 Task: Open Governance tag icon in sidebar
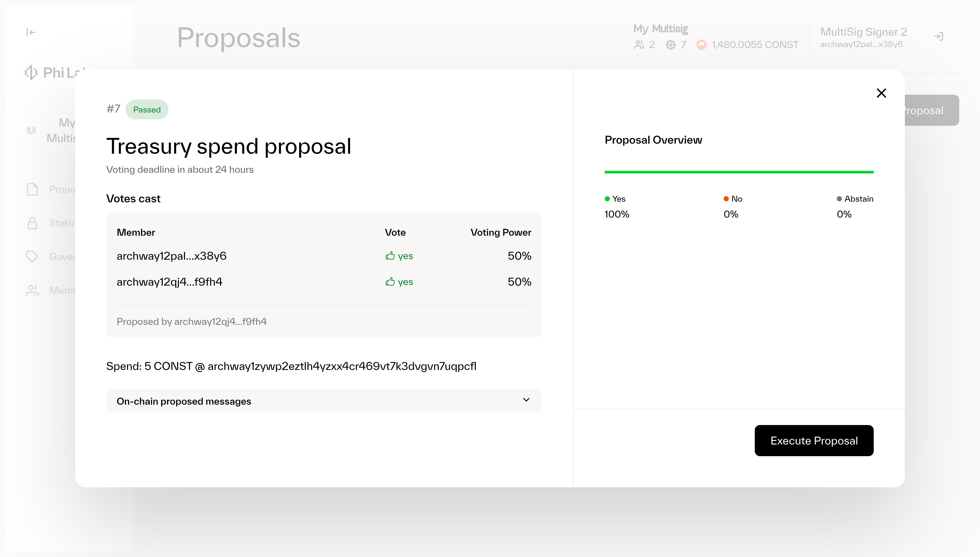(x=32, y=256)
